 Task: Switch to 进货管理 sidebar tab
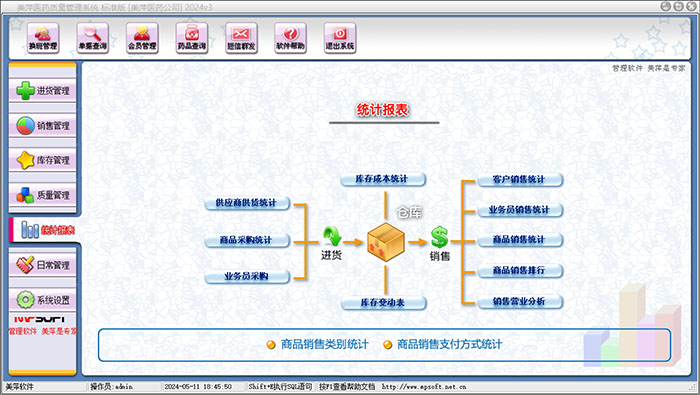[x=42, y=91]
